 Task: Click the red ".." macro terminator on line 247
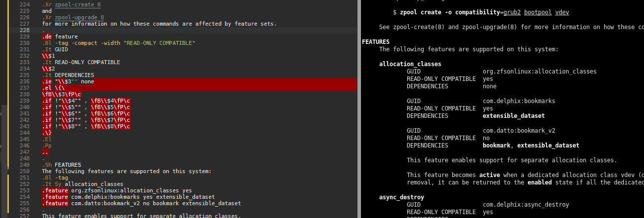(45, 152)
